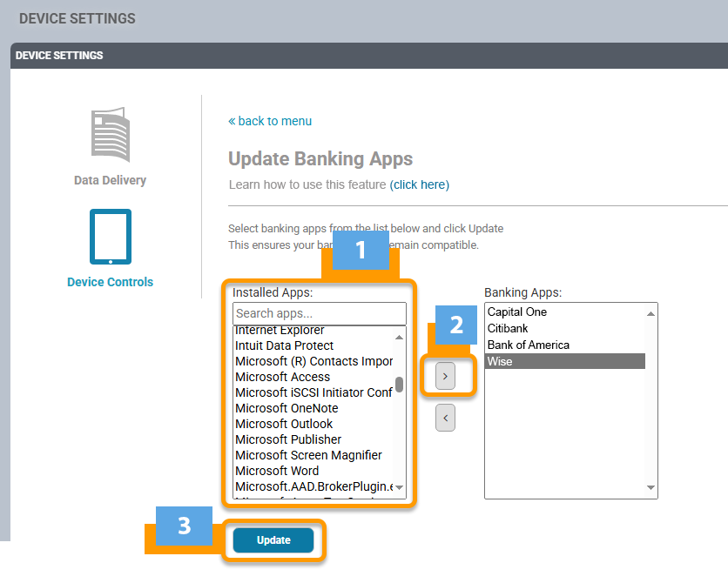Select Microsoft iSCSI Initiator Config

click(313, 392)
